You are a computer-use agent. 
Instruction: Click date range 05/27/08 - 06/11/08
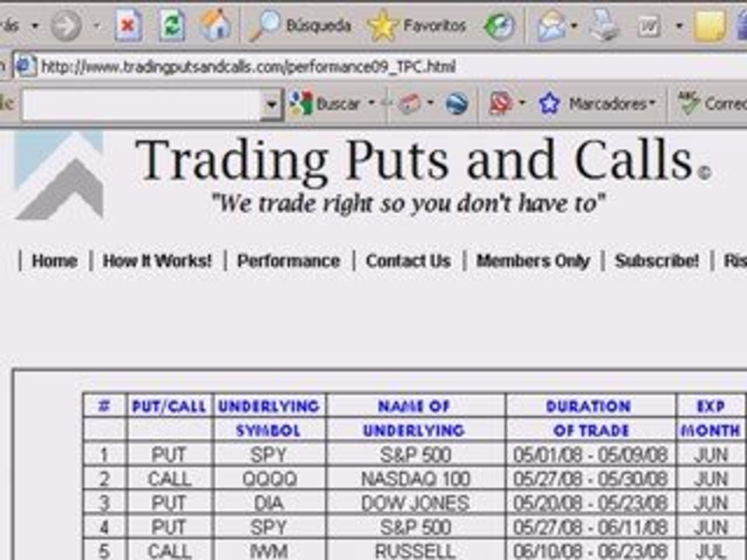point(591,527)
